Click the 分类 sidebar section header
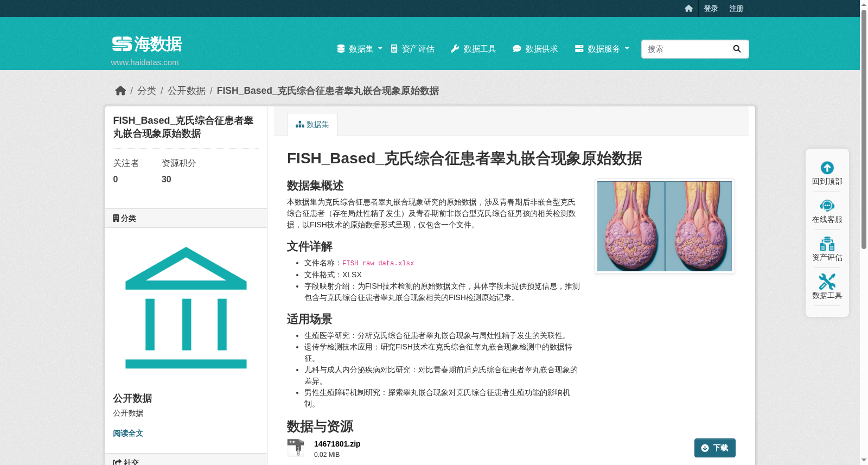Screen dimensions: 868x465 (x=186, y=218)
